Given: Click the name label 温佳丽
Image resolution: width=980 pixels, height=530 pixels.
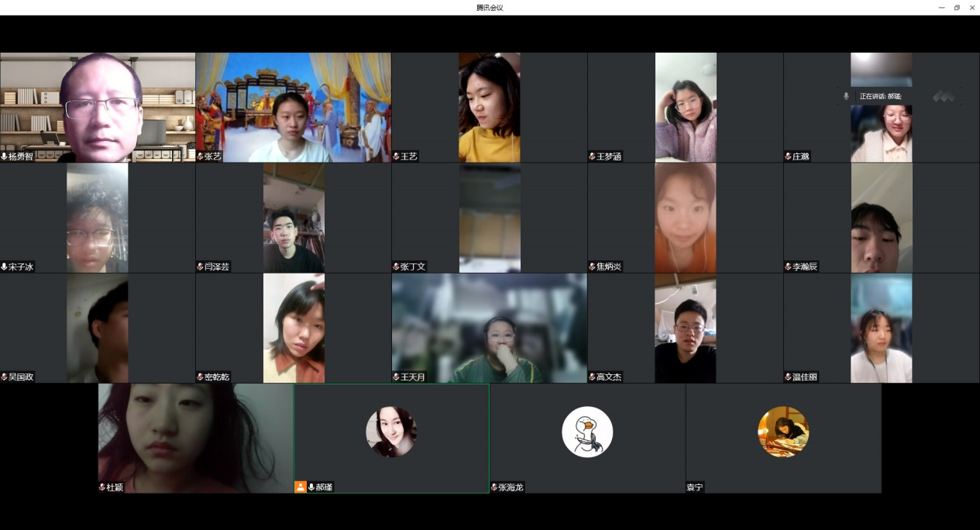Looking at the screenshot, I should 804,377.
